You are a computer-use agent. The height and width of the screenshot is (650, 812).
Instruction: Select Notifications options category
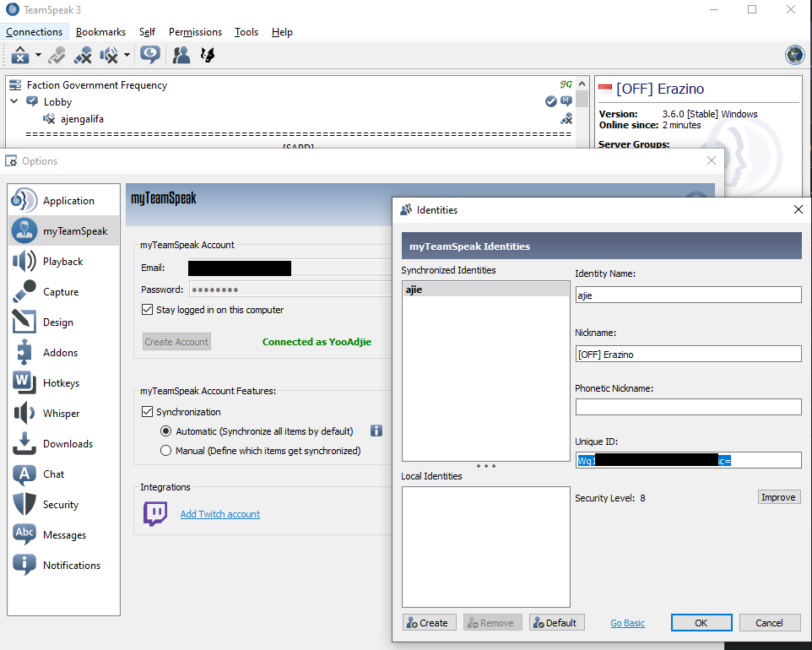63,565
